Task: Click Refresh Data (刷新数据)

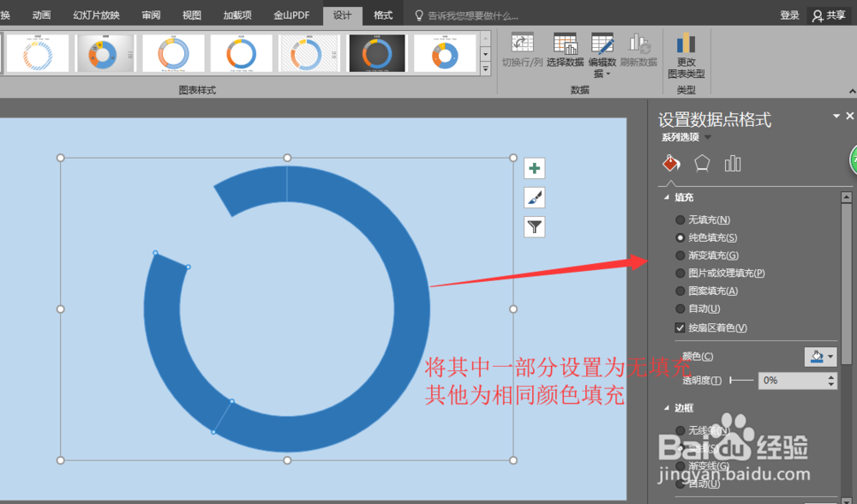Action: [638, 50]
